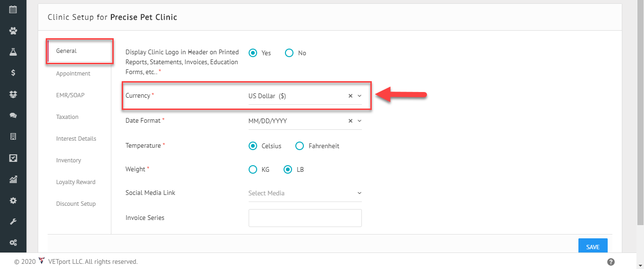644x269 pixels.
Task: Open the wrench tools icon
Action: point(13,221)
